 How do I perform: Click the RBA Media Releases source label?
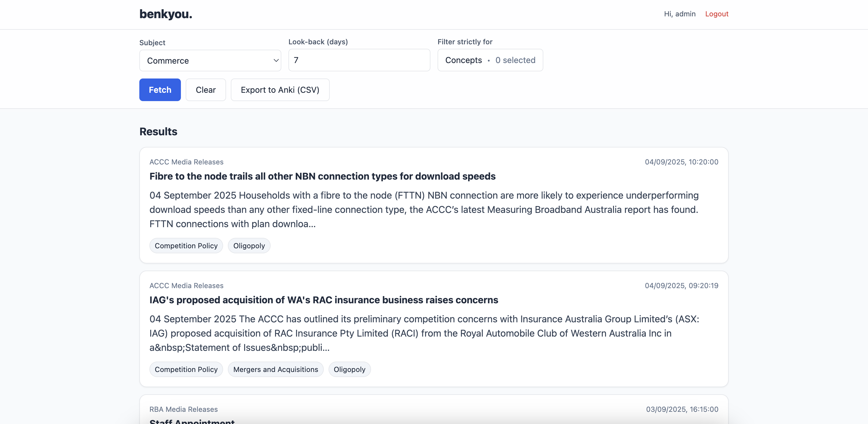[x=183, y=409]
